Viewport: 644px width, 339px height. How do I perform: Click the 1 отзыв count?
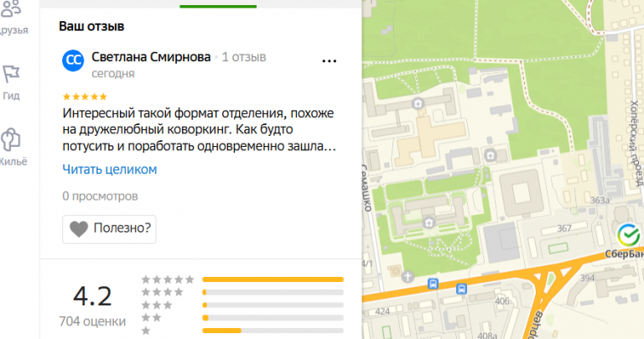point(244,57)
